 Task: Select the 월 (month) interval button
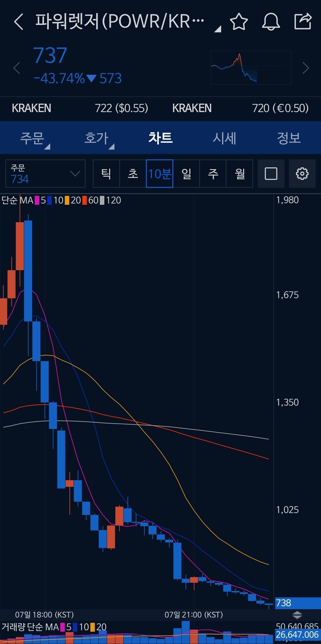point(240,174)
